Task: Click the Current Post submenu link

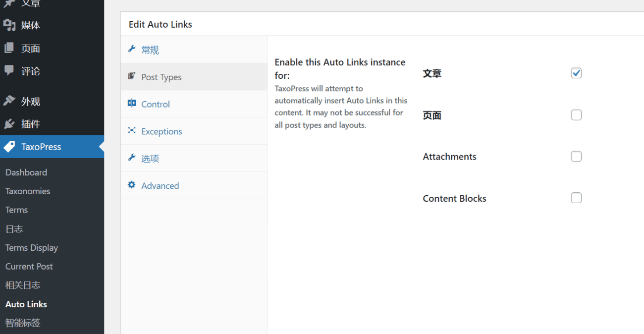Action: [29, 267]
